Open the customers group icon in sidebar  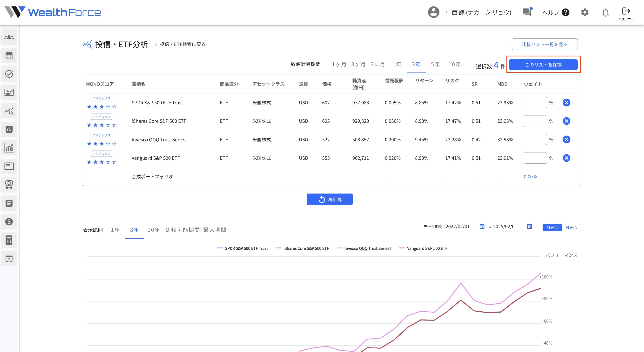coord(9,37)
